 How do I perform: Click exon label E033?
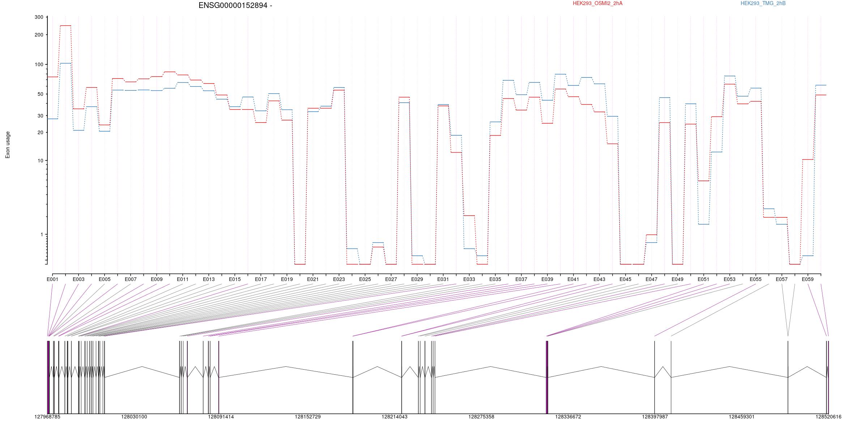tap(469, 279)
